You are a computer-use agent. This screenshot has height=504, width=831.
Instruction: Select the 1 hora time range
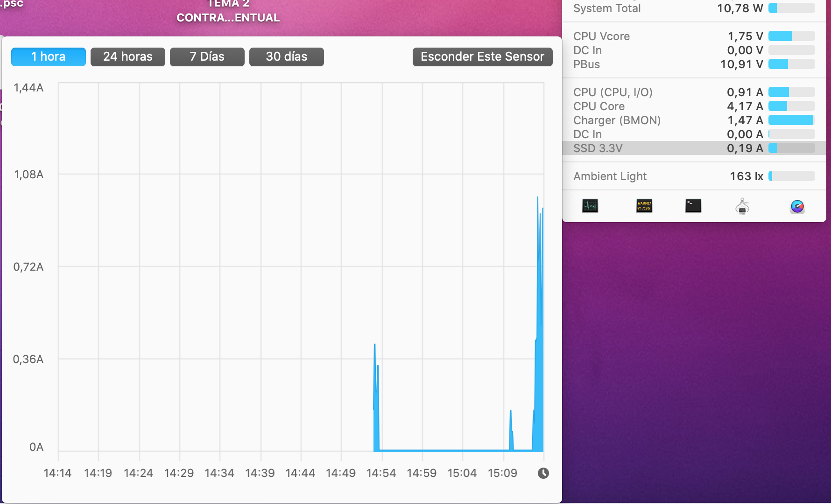click(x=49, y=57)
